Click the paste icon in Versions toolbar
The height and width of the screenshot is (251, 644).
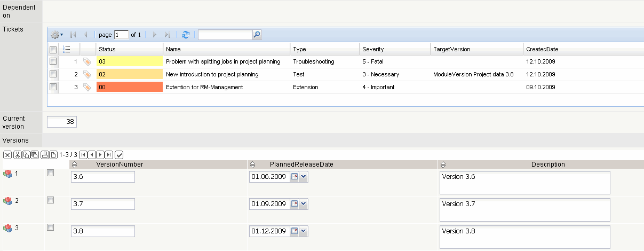35,155
